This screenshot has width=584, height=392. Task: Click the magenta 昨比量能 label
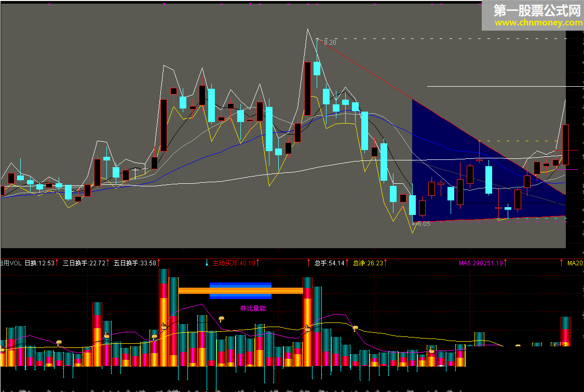(254, 308)
